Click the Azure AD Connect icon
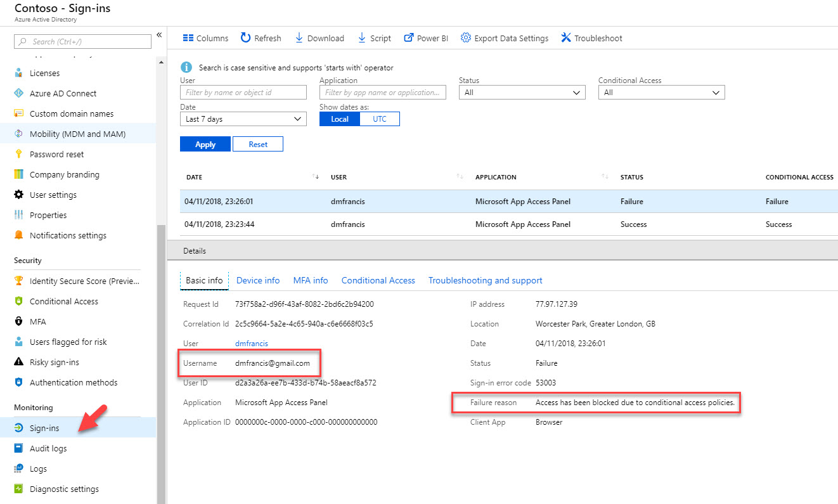This screenshot has width=838, height=504. coord(18,93)
